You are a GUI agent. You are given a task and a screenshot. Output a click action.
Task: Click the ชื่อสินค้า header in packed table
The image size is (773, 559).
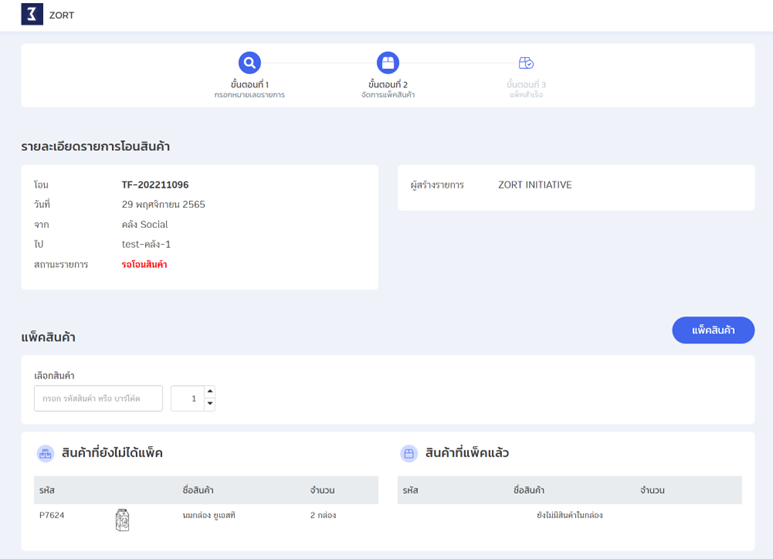point(529,491)
